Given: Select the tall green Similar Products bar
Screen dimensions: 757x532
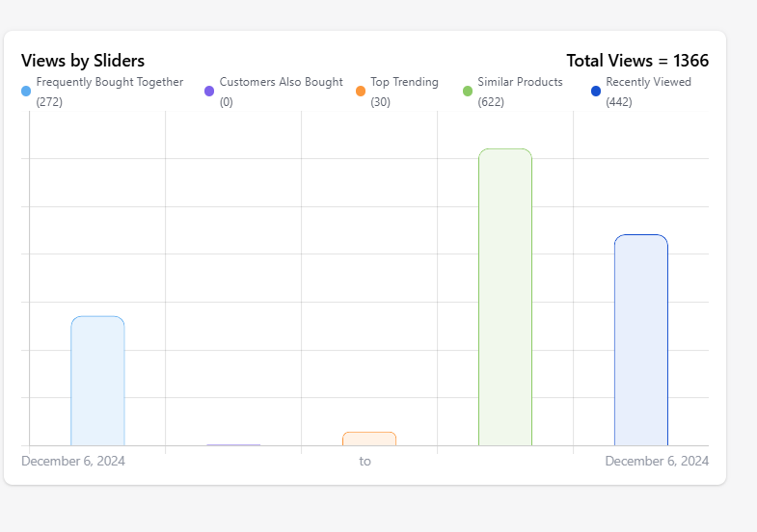Looking at the screenshot, I should (x=505, y=297).
